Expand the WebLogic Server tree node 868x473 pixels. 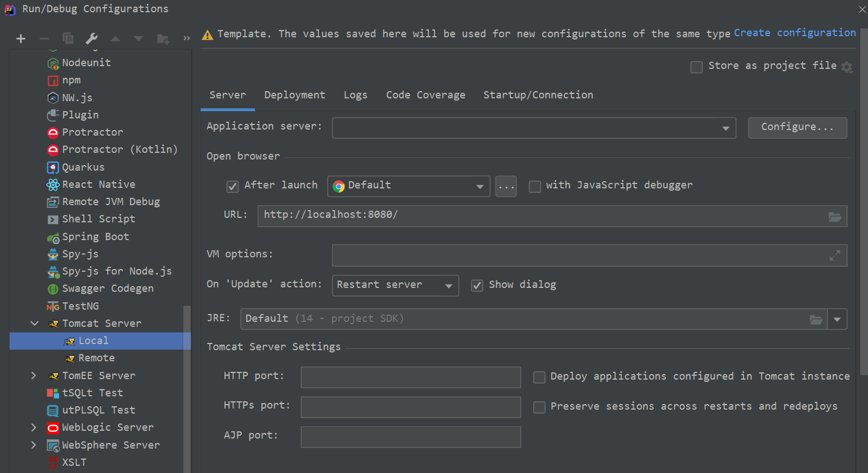coord(34,427)
